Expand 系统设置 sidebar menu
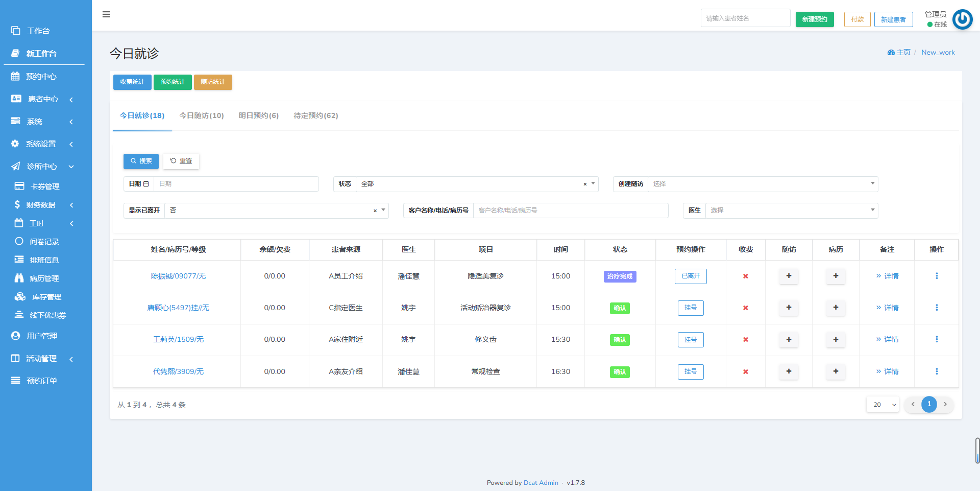The width and height of the screenshot is (980, 491). pyautogui.click(x=46, y=144)
